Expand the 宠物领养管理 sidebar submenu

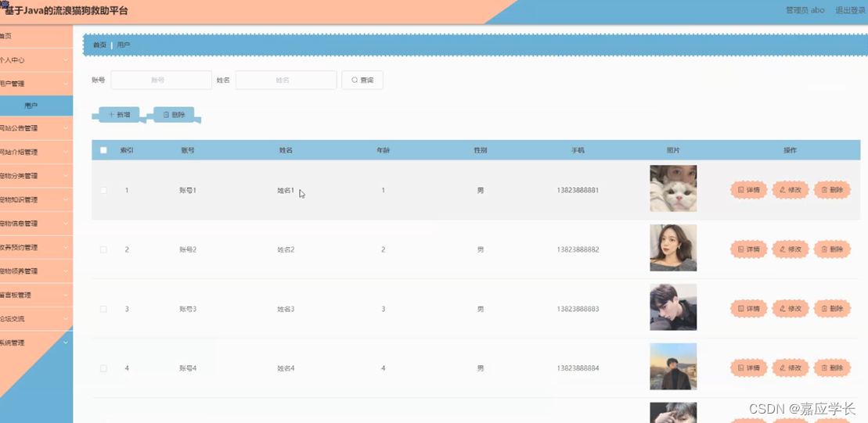[x=36, y=271]
